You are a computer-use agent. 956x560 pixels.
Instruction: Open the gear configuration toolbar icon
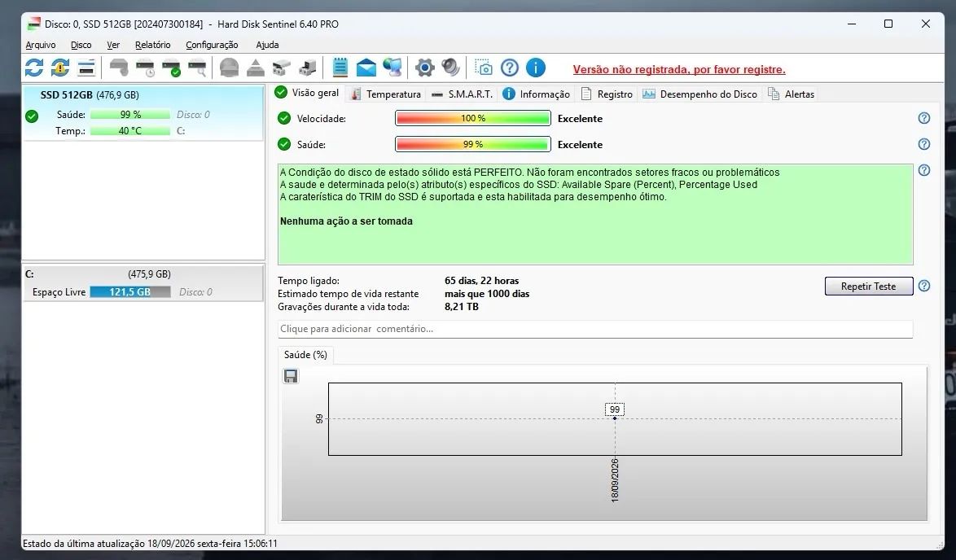point(425,68)
